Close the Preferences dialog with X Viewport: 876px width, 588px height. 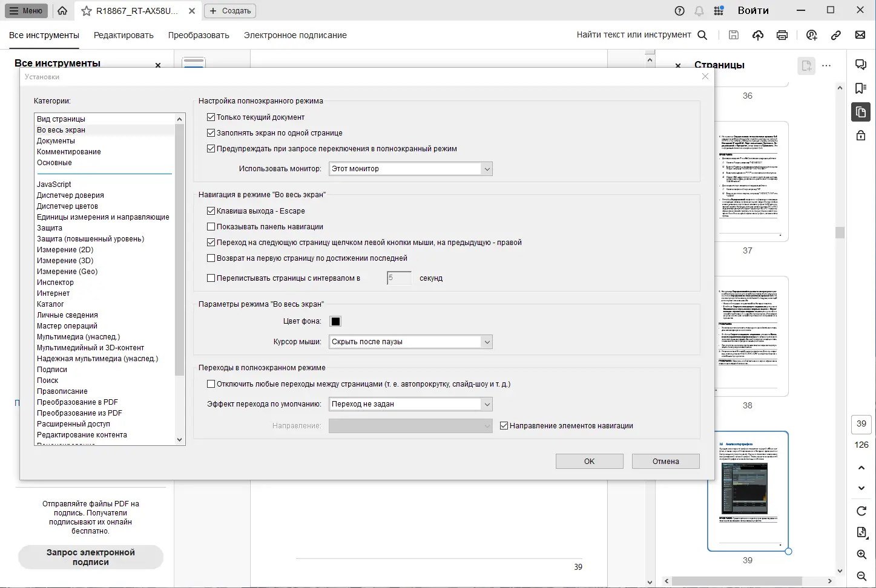(705, 76)
